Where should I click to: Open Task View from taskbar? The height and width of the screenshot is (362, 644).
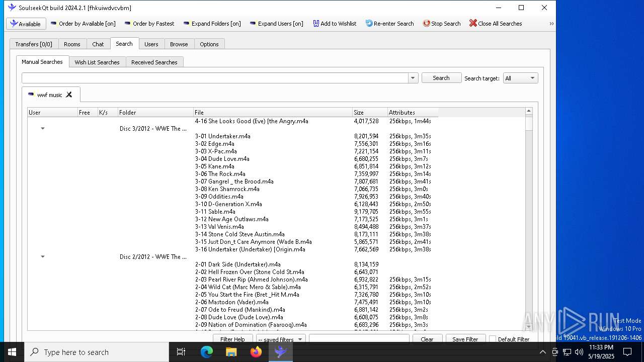tap(181, 352)
